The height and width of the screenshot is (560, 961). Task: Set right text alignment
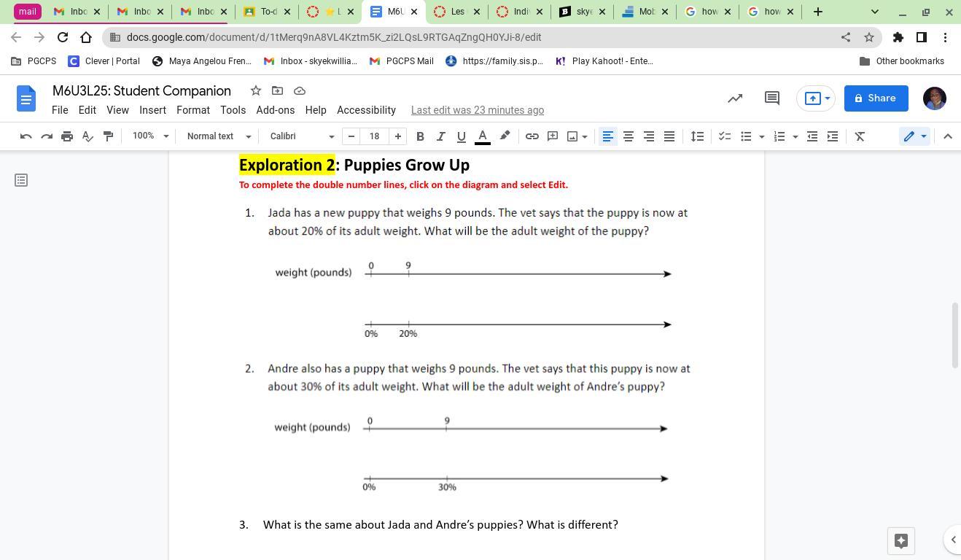[648, 136]
